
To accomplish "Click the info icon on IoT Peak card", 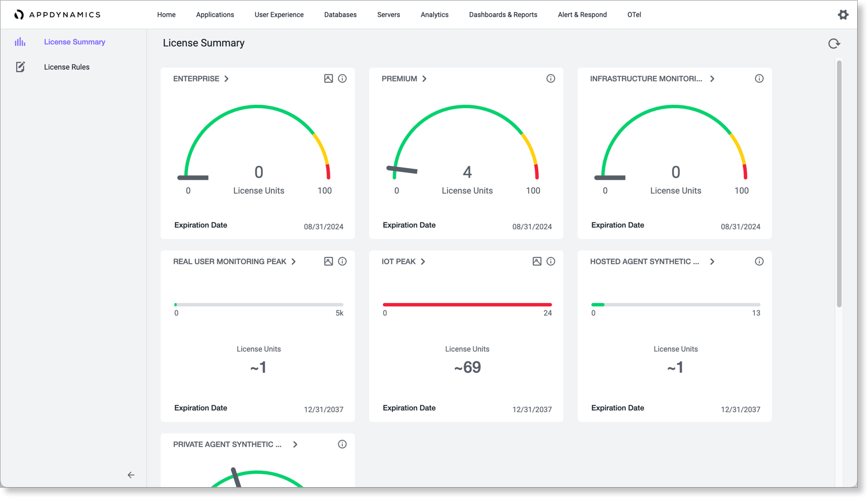I will [551, 261].
